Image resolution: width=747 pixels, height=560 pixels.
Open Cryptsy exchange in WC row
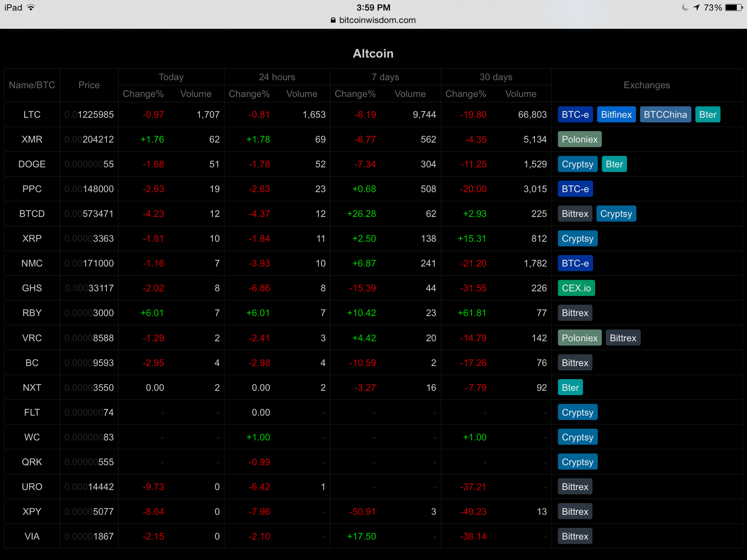click(578, 437)
